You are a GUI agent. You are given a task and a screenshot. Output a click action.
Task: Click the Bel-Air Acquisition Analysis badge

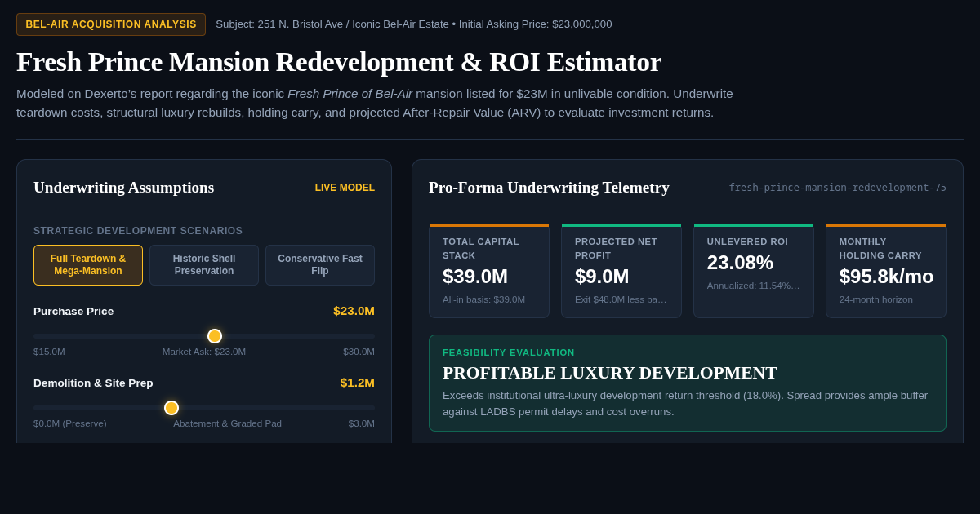click(x=111, y=24)
